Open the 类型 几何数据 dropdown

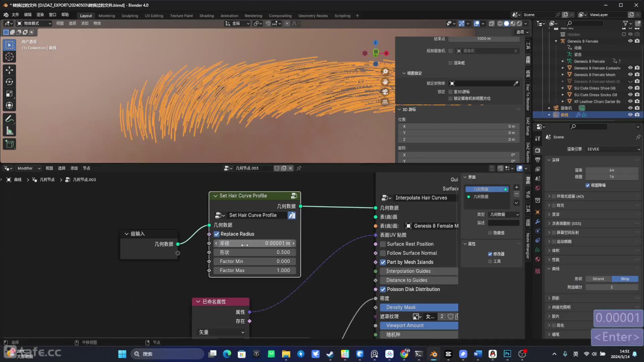tap(504, 215)
